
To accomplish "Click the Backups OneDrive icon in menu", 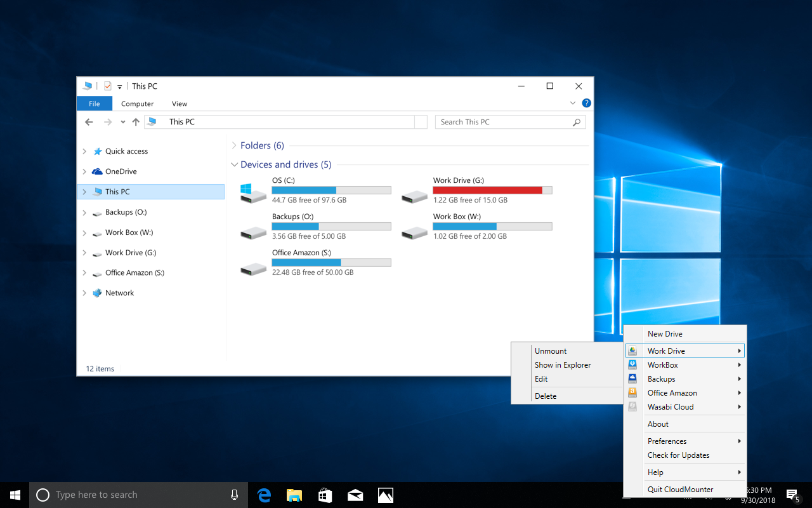I will click(x=632, y=379).
